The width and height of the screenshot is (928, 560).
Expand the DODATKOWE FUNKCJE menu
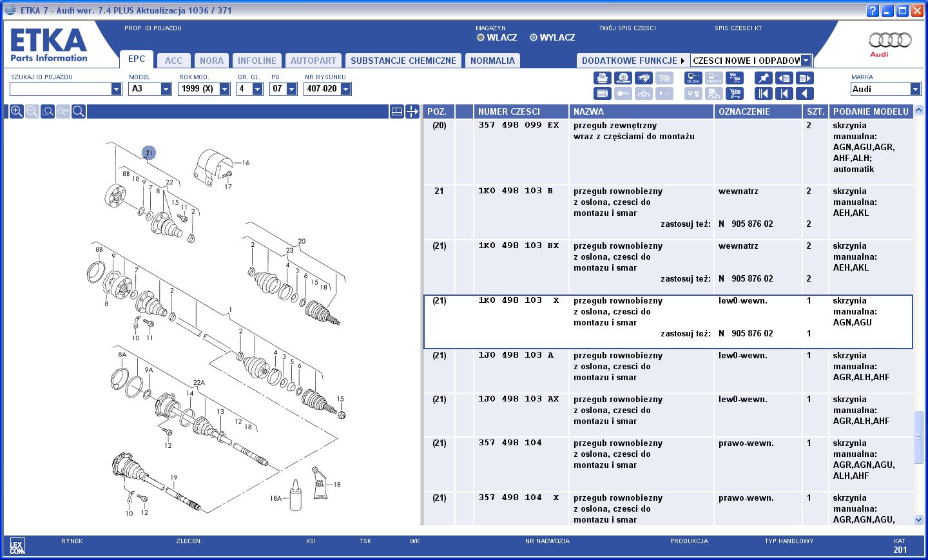pos(632,61)
